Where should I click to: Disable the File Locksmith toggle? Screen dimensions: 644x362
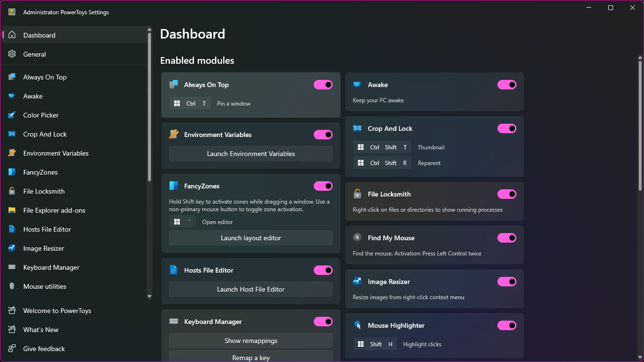pos(507,194)
